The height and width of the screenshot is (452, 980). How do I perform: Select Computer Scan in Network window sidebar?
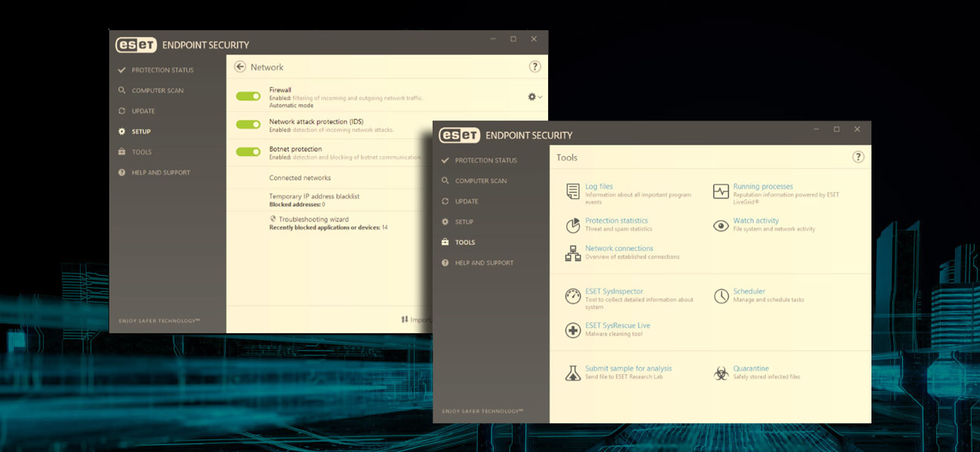point(158,90)
